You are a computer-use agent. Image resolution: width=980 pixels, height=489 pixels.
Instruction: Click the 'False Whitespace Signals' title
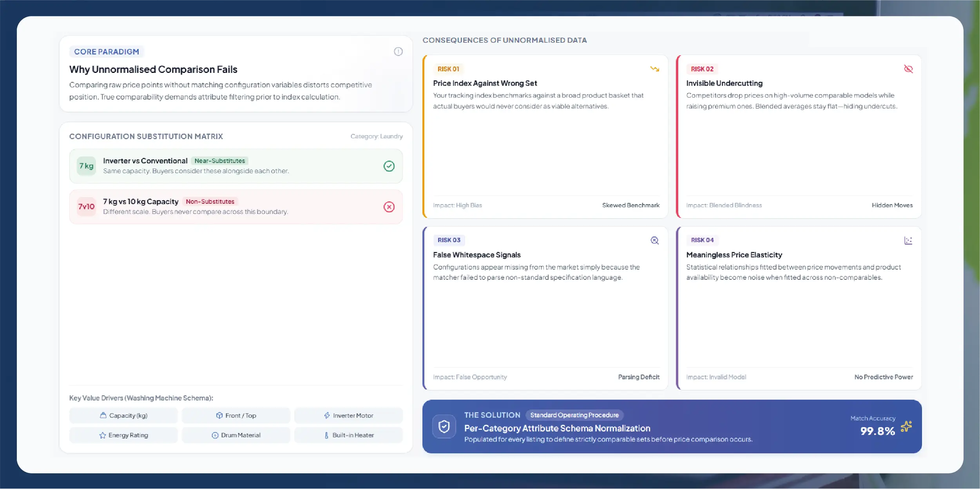(x=477, y=255)
